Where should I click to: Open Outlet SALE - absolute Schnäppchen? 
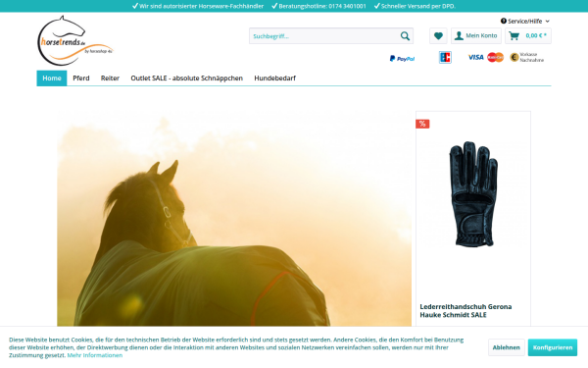(x=187, y=79)
